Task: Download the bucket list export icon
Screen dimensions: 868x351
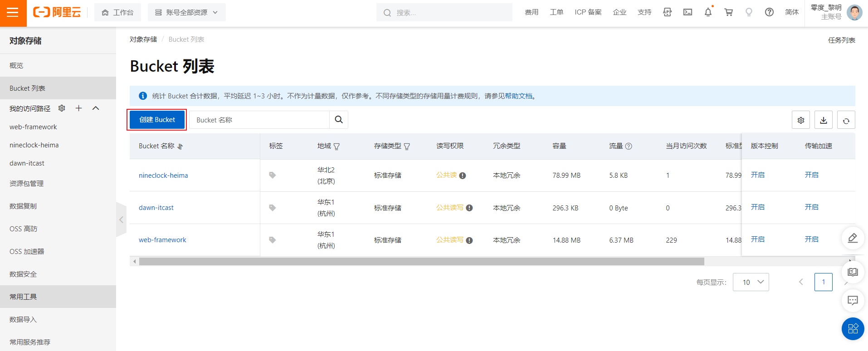Action: (x=824, y=120)
